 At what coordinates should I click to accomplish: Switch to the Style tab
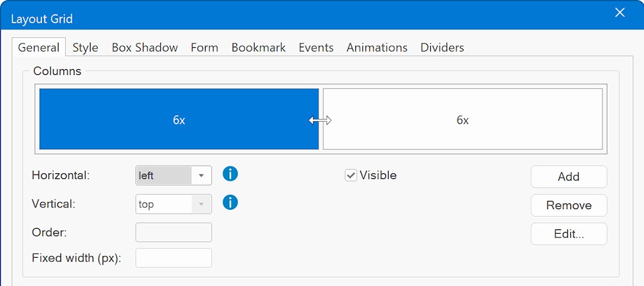85,48
